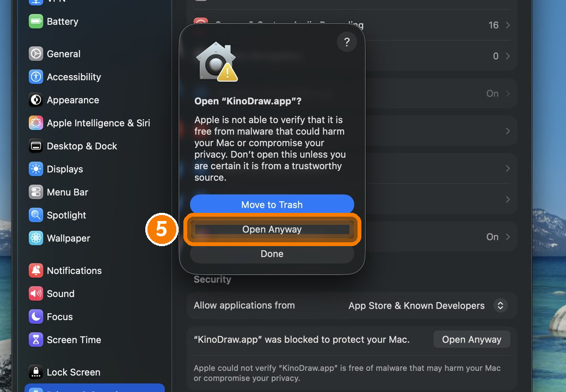Click Open Anyway in the dialog
The image size is (566, 392).
272,230
